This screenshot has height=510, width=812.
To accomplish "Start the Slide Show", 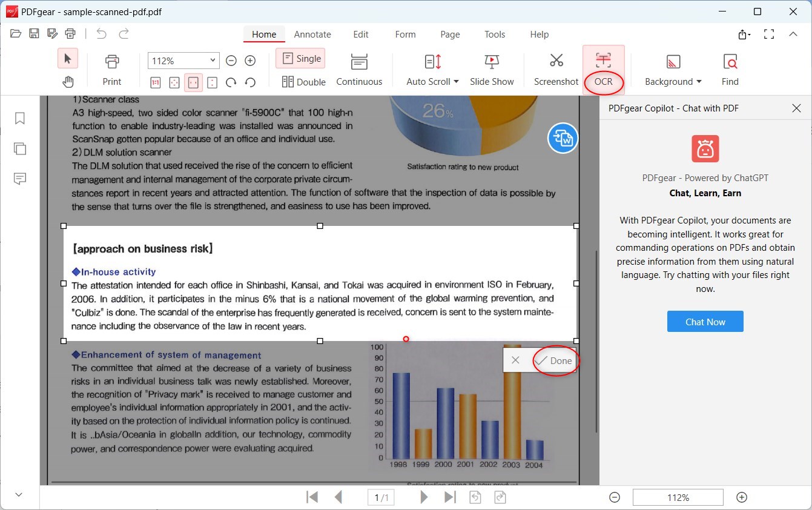I will tap(492, 62).
